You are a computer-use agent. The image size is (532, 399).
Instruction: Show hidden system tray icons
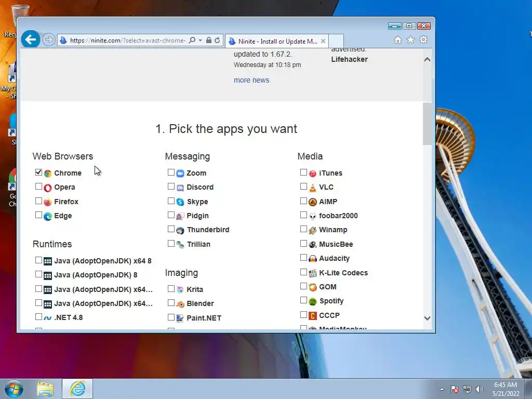[x=442, y=389]
